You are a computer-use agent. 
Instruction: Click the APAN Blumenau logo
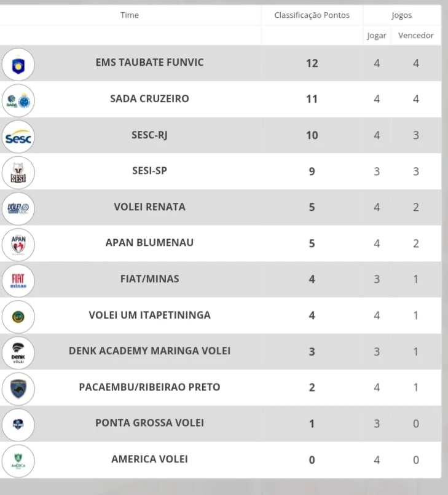pyautogui.click(x=18, y=245)
